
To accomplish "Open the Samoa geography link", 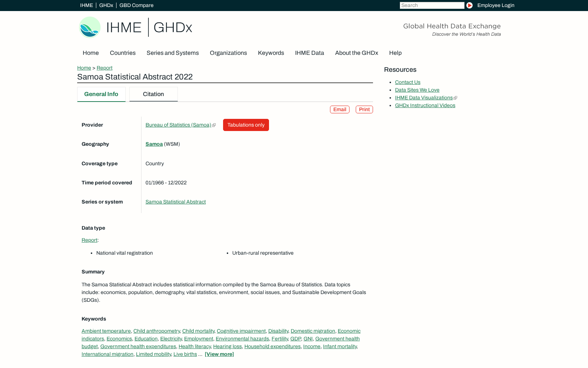I will [x=154, y=144].
